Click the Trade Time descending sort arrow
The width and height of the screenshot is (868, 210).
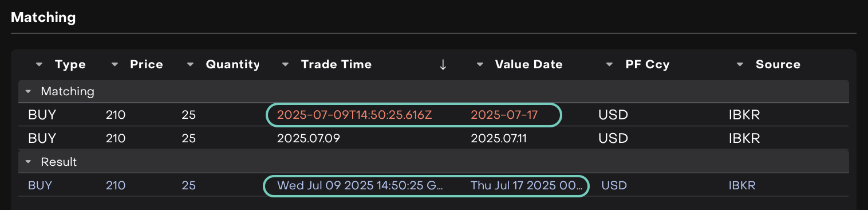(442, 65)
